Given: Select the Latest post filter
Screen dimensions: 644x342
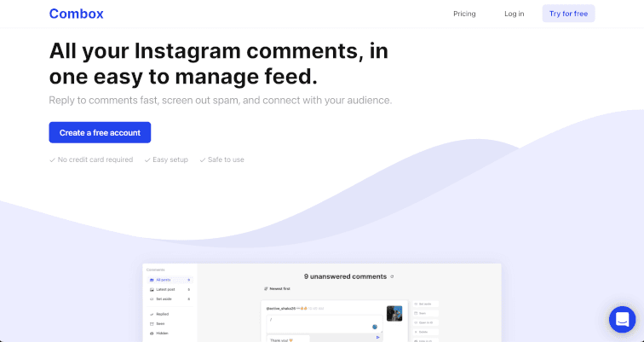Looking at the screenshot, I should coord(164,290).
